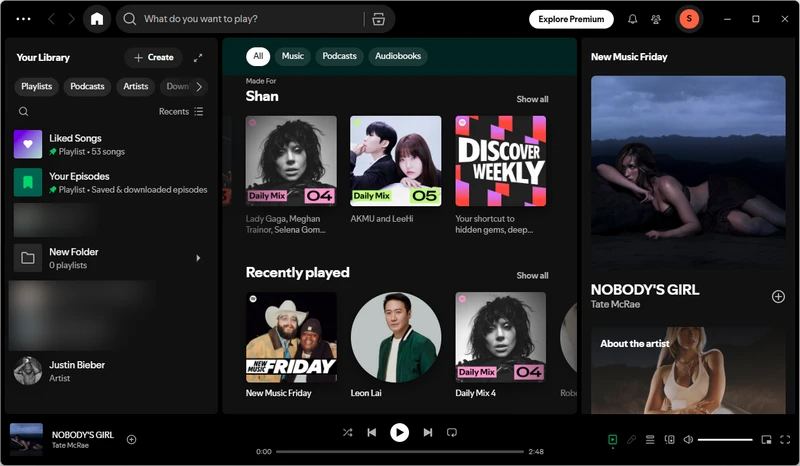This screenshot has height=466, width=800.
Task: Select the Music filter tab
Action: [293, 56]
